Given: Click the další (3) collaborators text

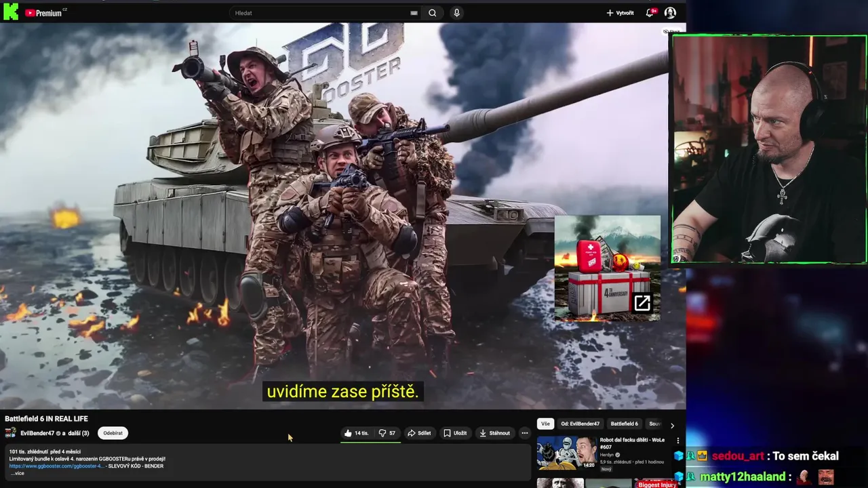Looking at the screenshot, I should 78,433.
